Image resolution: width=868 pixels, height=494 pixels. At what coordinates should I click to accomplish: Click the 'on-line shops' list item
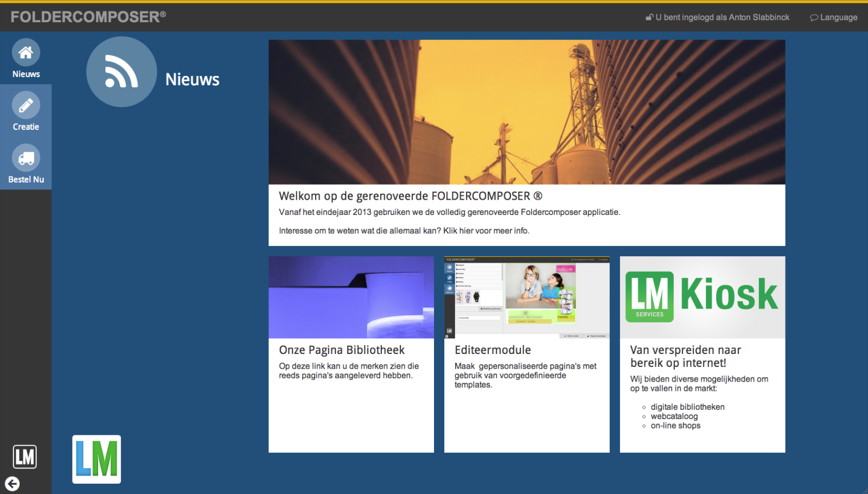pos(675,426)
